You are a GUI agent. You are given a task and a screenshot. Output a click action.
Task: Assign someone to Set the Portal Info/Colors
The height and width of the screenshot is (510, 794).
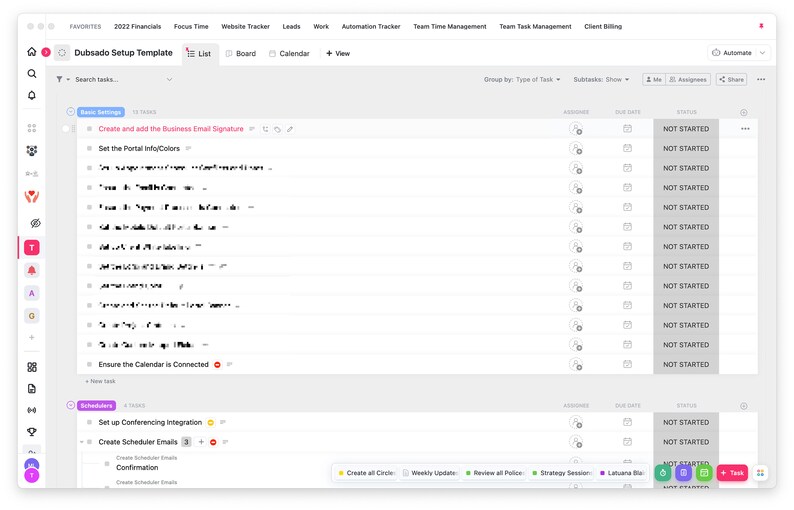coord(576,148)
